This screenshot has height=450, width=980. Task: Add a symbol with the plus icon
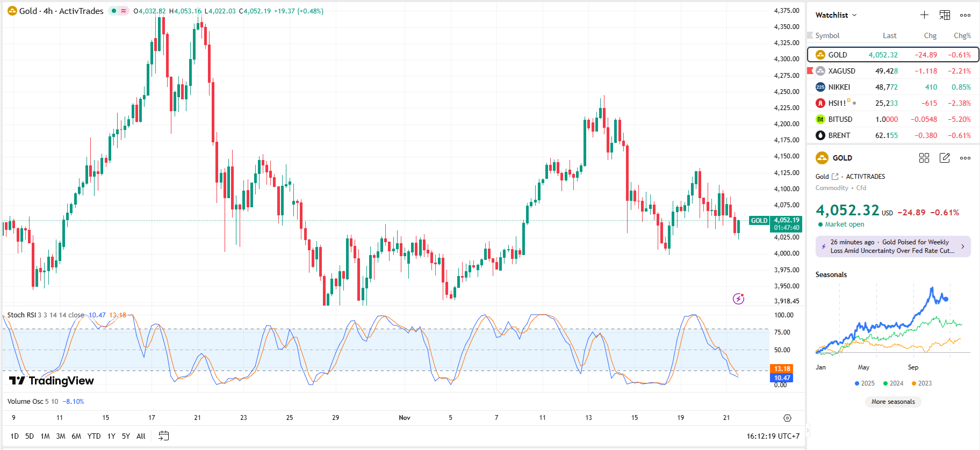coord(924,15)
